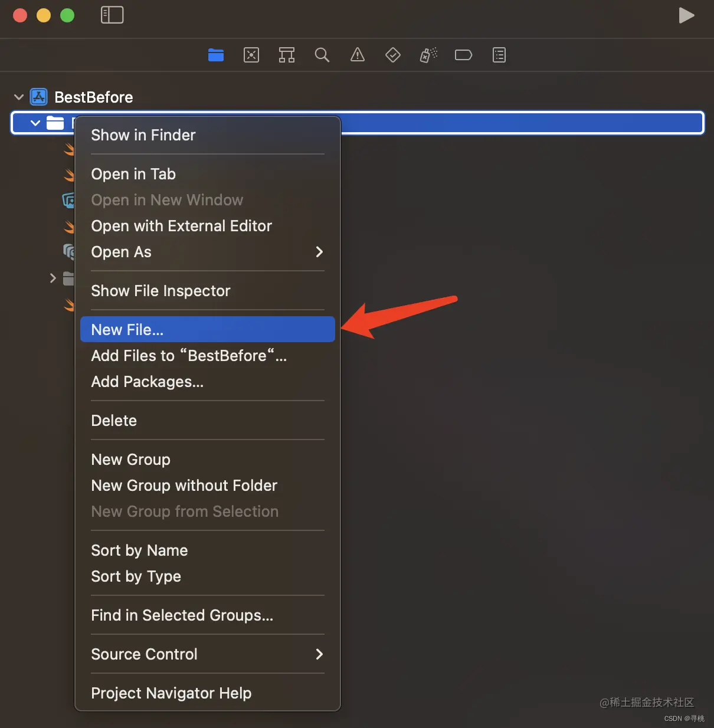Switch to the Symbol navigator
Image resolution: width=714 pixels, height=728 pixels.
pos(287,55)
